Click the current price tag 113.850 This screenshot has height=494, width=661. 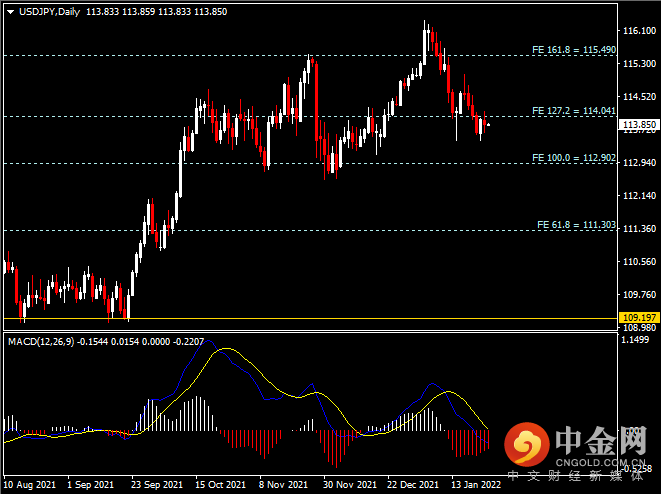pyautogui.click(x=639, y=124)
